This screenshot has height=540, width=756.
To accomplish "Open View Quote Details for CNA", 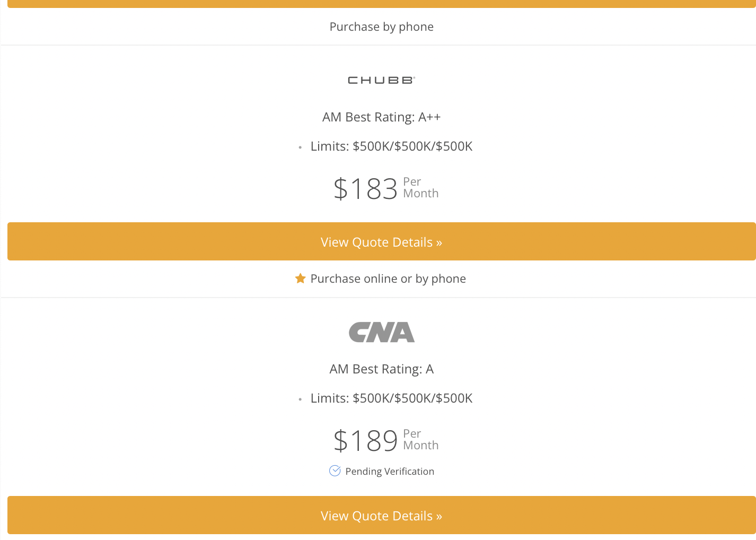I will (381, 516).
